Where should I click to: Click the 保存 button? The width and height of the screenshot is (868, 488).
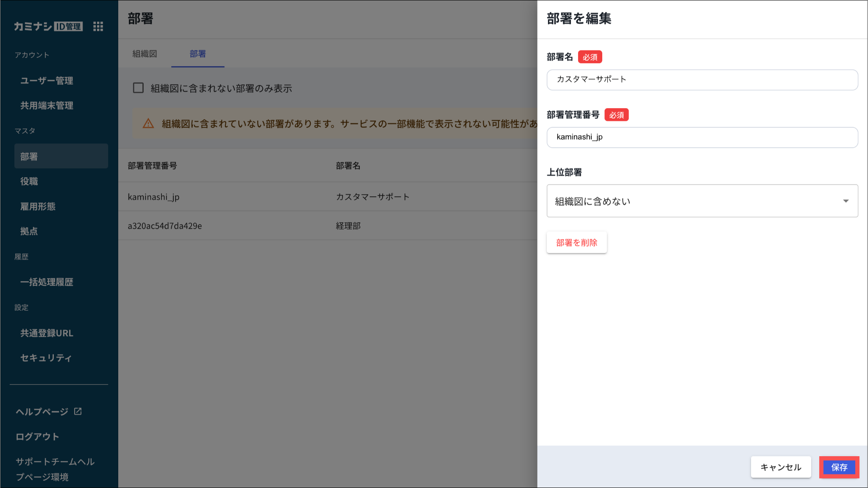click(x=839, y=467)
